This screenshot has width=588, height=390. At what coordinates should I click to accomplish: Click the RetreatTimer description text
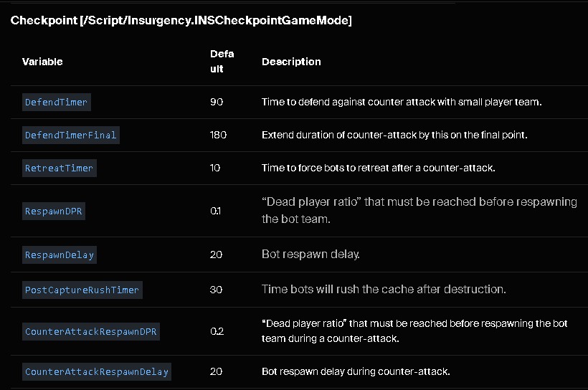point(379,168)
